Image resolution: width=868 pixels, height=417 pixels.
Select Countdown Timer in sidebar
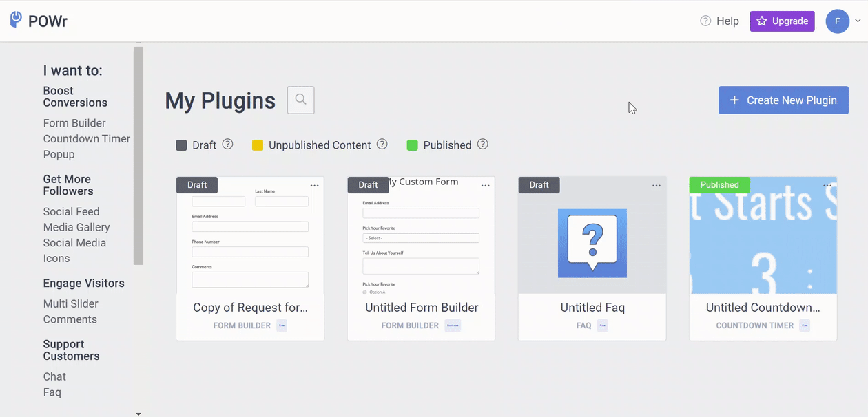[x=87, y=138]
